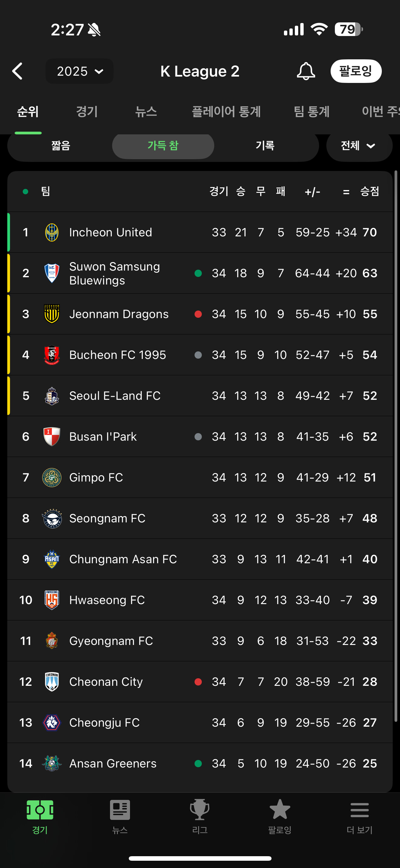Image resolution: width=400 pixels, height=868 pixels.
Task: Open the 2025 season dropdown
Action: pos(80,71)
